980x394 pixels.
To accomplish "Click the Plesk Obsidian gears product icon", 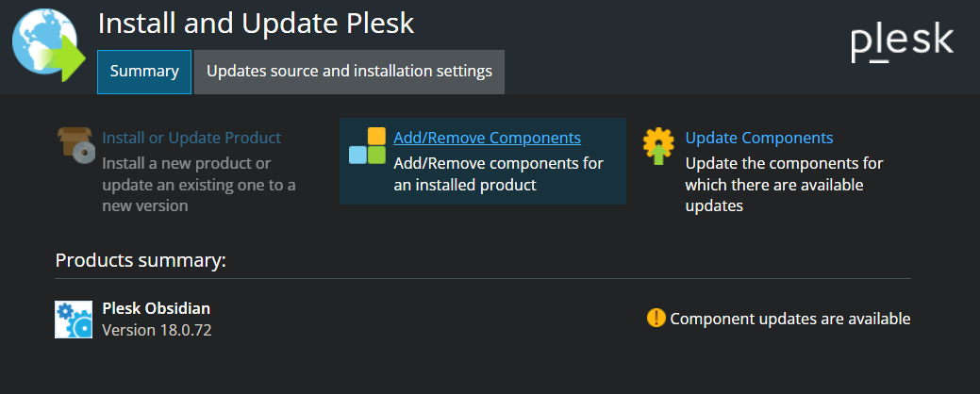I will (x=74, y=320).
